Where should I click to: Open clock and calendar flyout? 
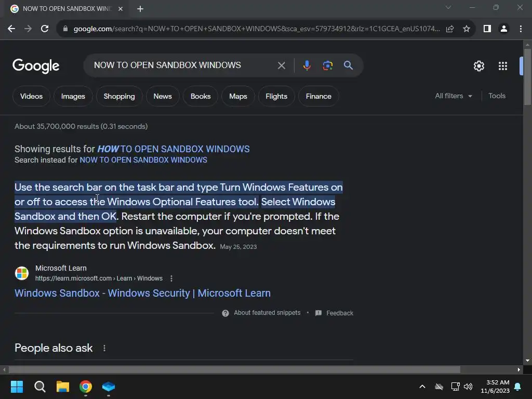(x=495, y=387)
